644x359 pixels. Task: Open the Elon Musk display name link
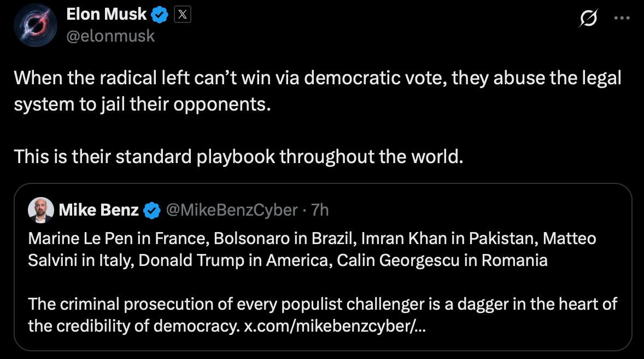click(x=107, y=15)
